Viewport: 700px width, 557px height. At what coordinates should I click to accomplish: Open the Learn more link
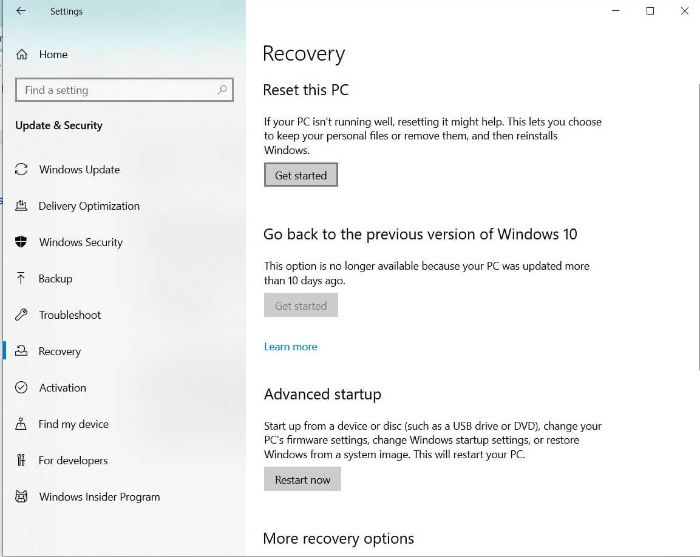point(290,347)
